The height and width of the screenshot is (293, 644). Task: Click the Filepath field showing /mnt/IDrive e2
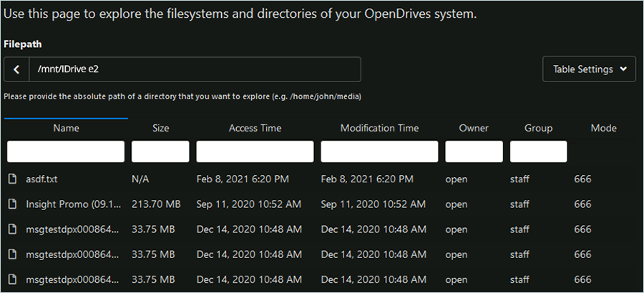(195, 69)
